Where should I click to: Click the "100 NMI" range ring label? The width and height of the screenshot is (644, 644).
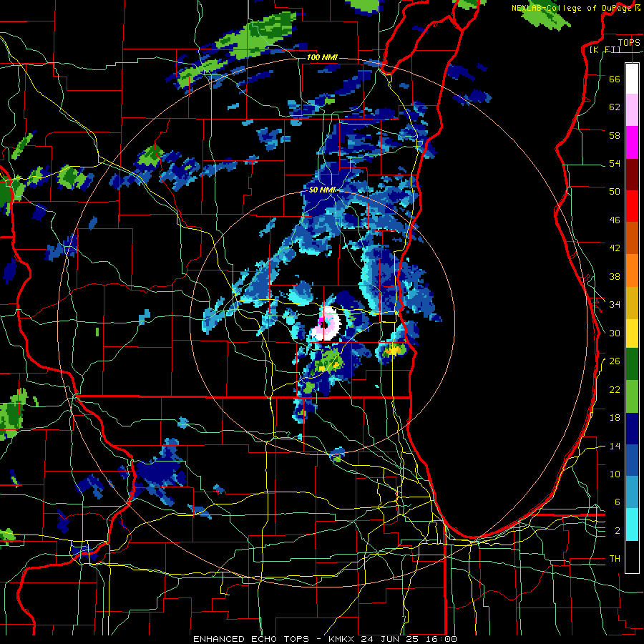tap(322, 57)
